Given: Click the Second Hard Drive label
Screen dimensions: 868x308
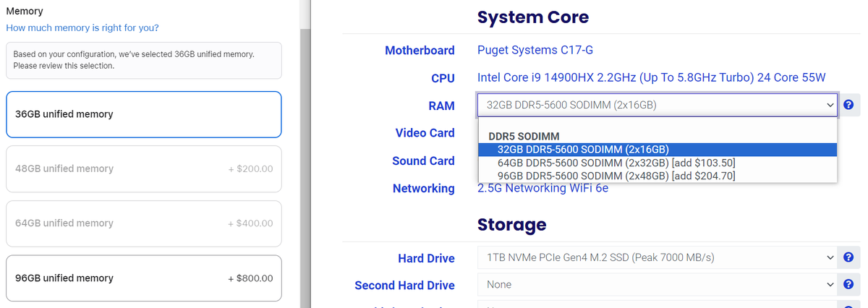Looking at the screenshot, I should (404, 286).
